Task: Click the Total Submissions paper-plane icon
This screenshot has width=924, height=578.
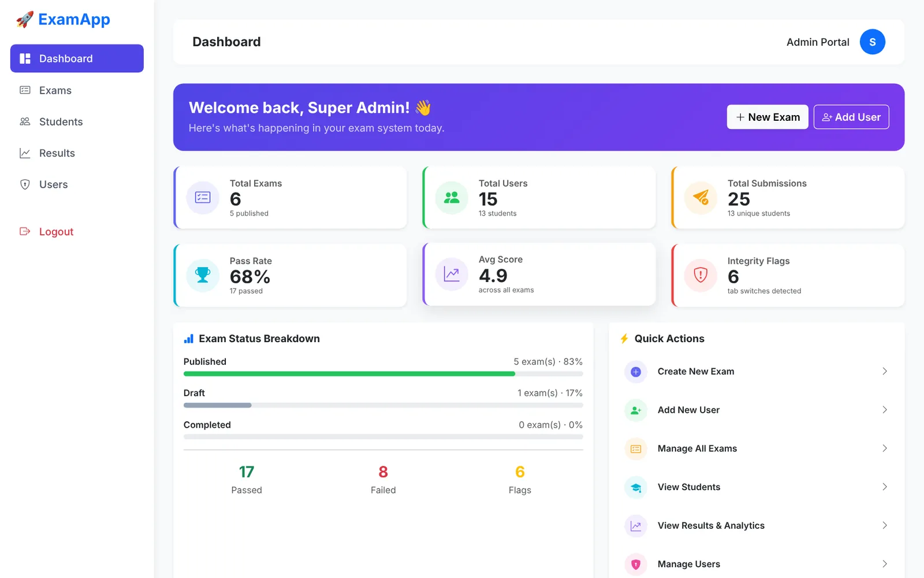Action: point(701,198)
